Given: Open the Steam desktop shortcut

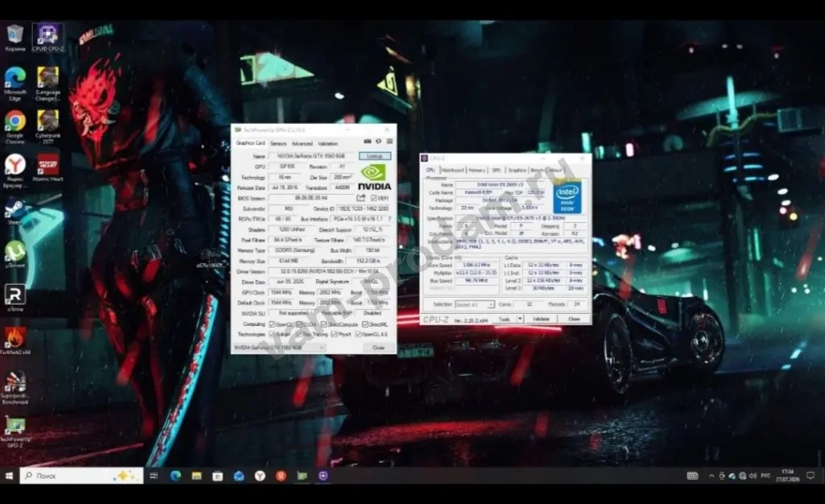Looking at the screenshot, I should pos(15,213).
